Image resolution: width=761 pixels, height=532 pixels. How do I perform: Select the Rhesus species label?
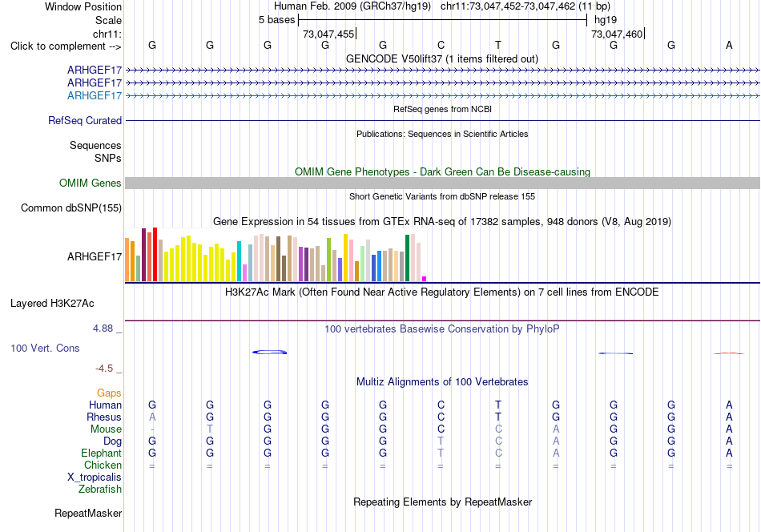[104, 417]
